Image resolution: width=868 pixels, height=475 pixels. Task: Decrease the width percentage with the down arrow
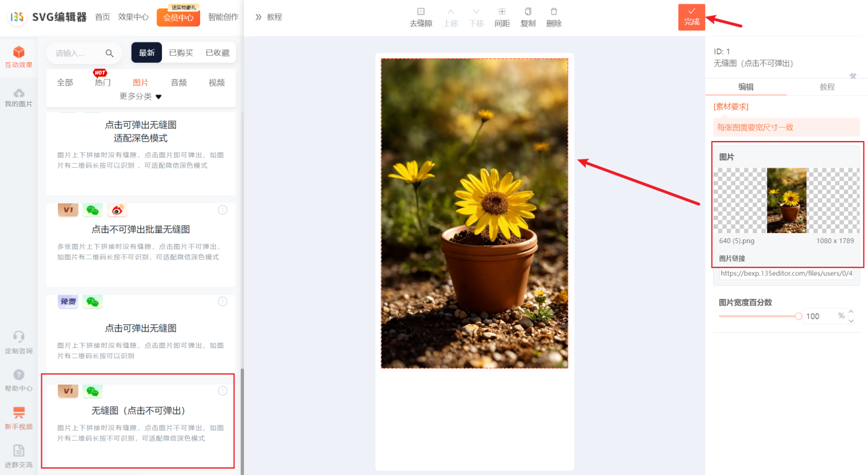tap(851, 321)
